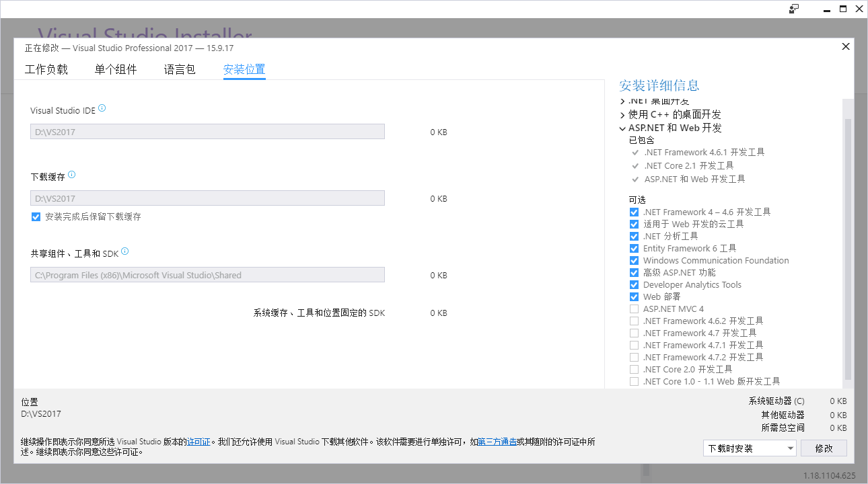Screen dimensions: 868x484
Task: Click the installation details scrollbar
Action: (x=848, y=249)
